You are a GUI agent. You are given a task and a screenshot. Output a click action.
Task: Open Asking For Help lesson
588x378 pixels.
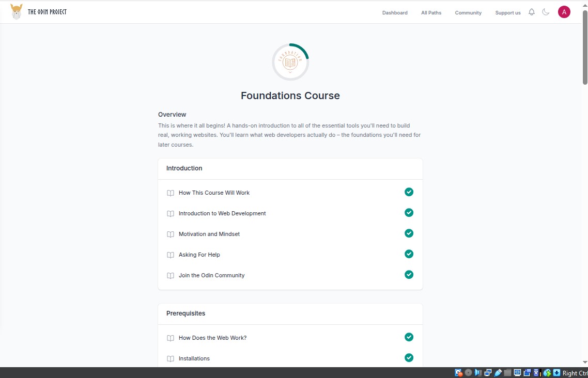pyautogui.click(x=199, y=255)
